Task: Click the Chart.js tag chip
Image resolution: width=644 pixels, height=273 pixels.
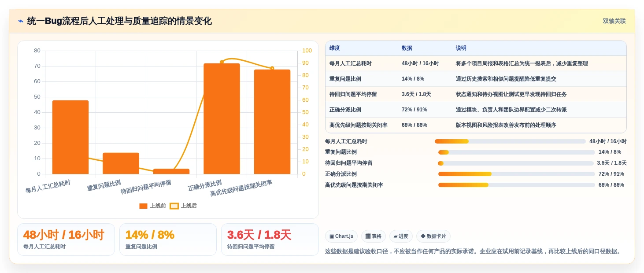Action: pos(341,236)
